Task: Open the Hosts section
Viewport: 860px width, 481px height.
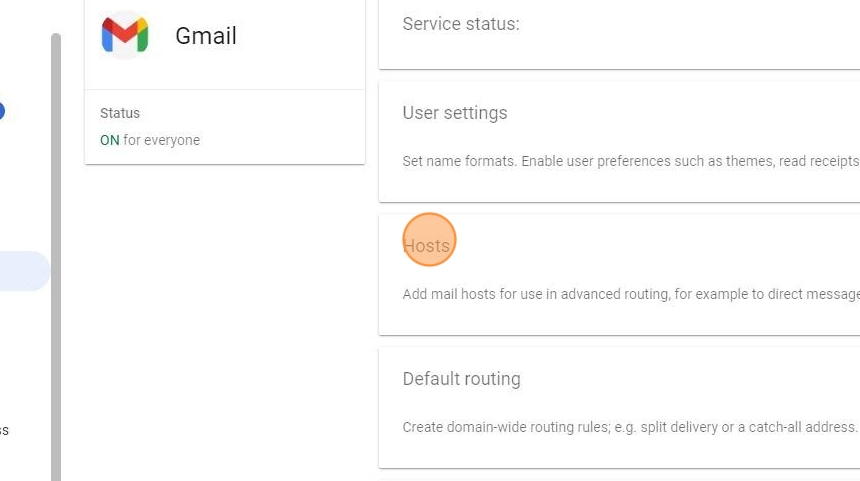Action: tap(427, 246)
